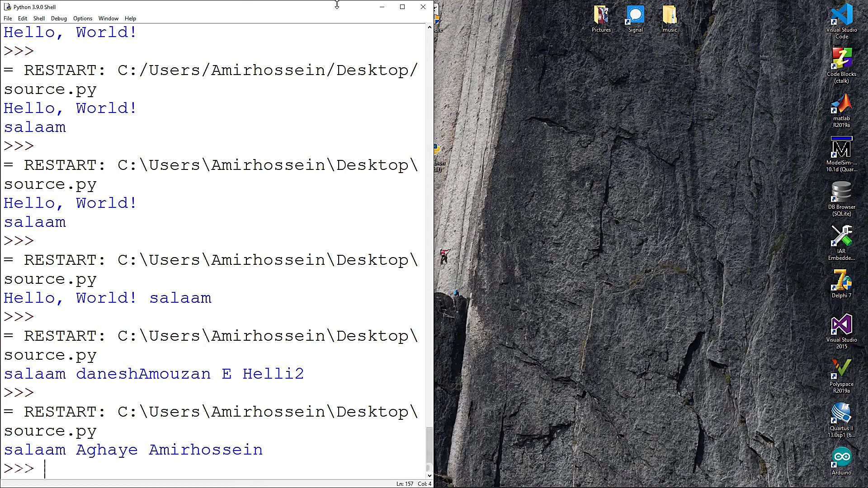Open the Debug menu

click(59, 19)
